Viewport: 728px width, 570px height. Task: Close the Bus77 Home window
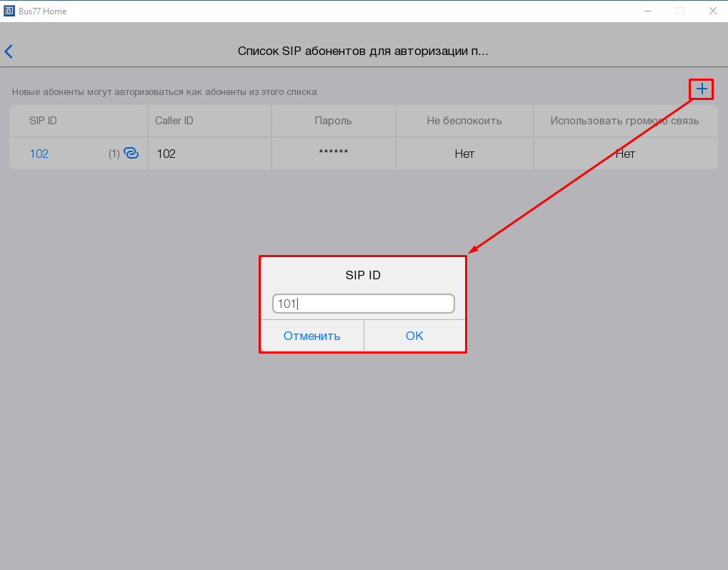coord(712,11)
